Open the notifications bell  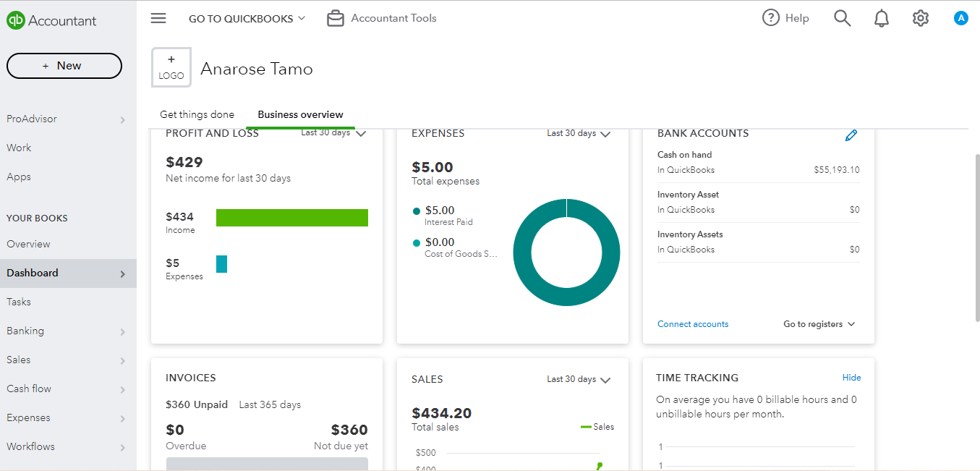(881, 18)
